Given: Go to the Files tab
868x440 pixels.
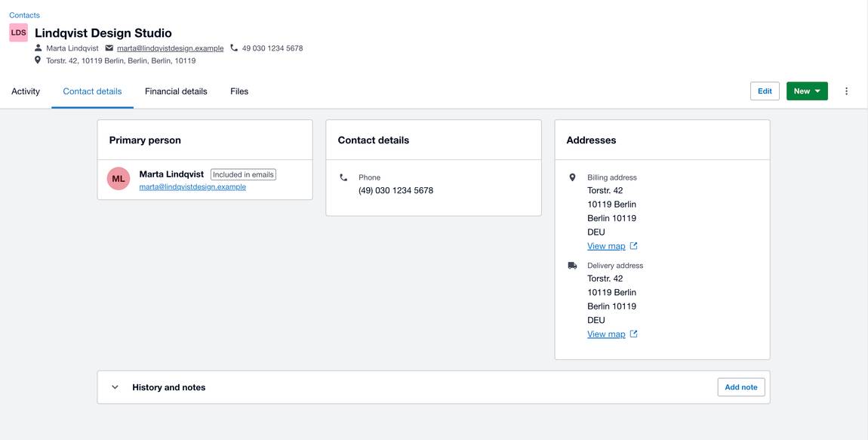Looking at the screenshot, I should coord(239,91).
